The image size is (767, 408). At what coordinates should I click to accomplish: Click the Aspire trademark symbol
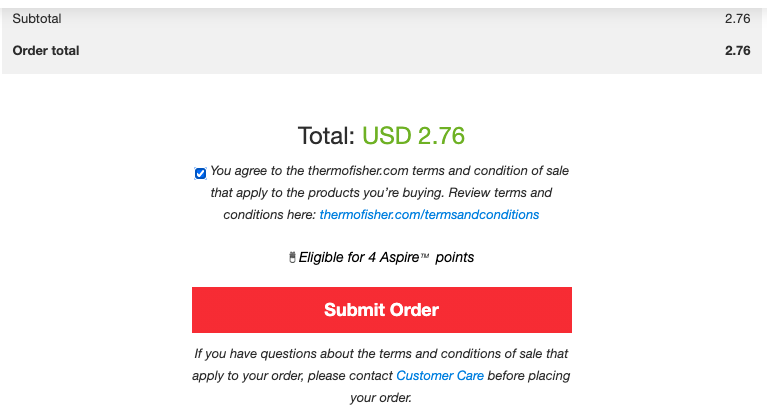425,256
